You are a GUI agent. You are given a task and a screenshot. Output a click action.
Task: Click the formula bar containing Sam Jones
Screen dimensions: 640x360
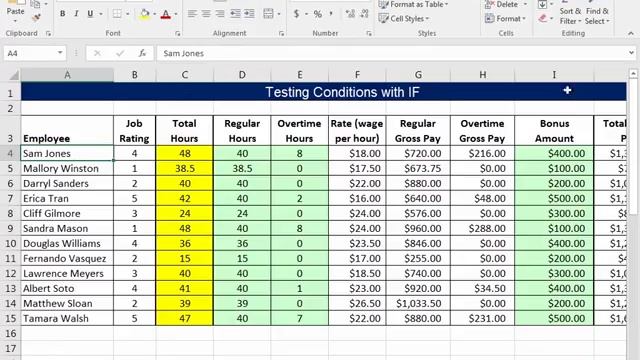point(392,53)
